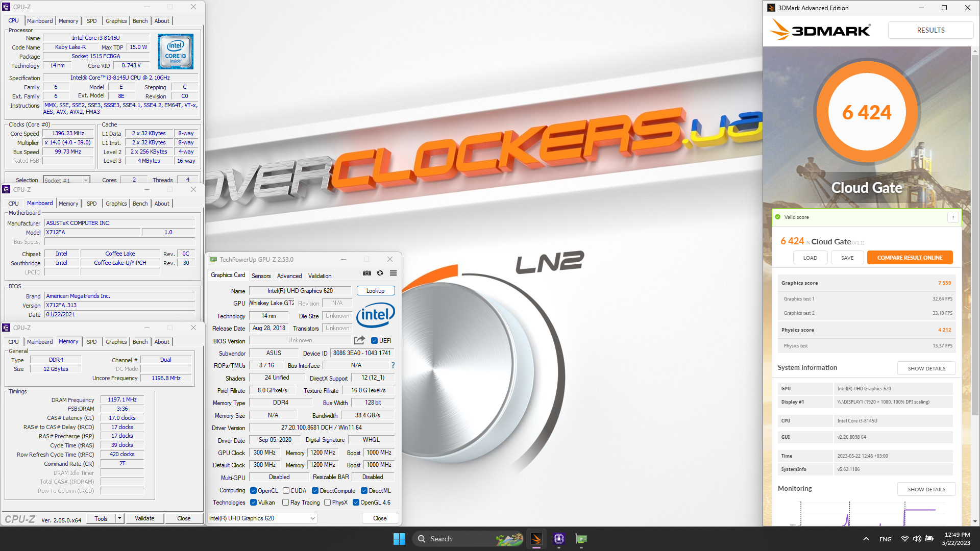Click the CPU-Z icon in the Mainboard window title
The width and height of the screenshot is (980, 551).
tap(7, 189)
